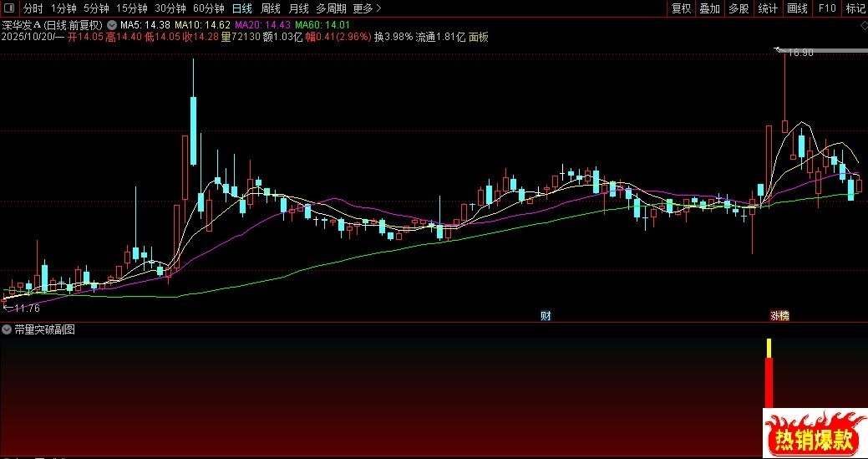Click the 16.90 high price marker
Viewport: 868px width, 459px height.
(x=799, y=52)
